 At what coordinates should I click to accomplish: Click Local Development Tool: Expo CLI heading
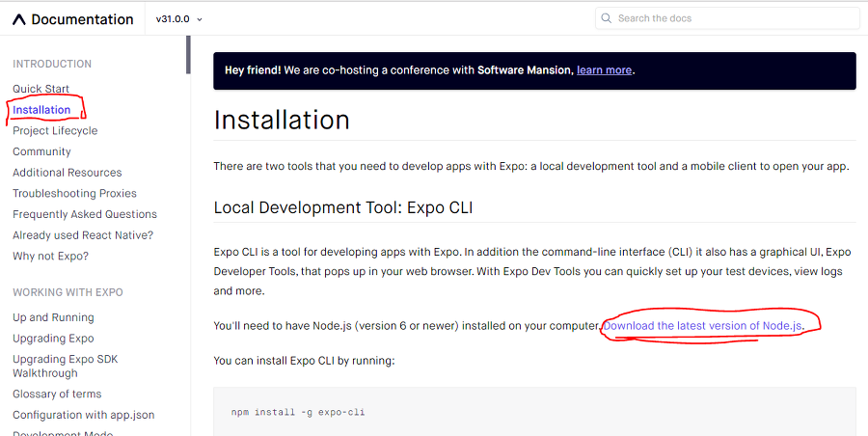pos(343,207)
